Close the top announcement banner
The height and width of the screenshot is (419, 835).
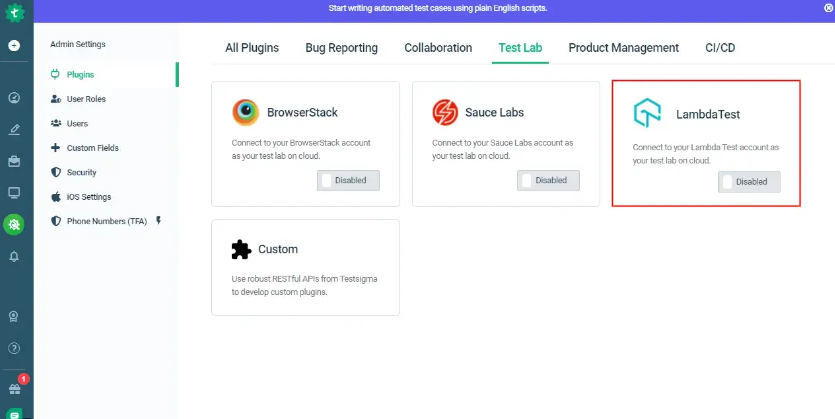(828, 8)
